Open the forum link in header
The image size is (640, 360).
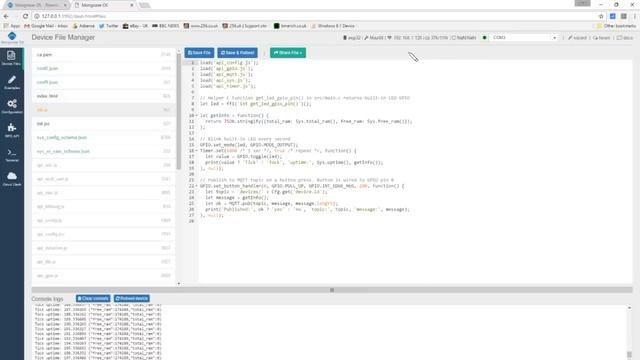602,38
